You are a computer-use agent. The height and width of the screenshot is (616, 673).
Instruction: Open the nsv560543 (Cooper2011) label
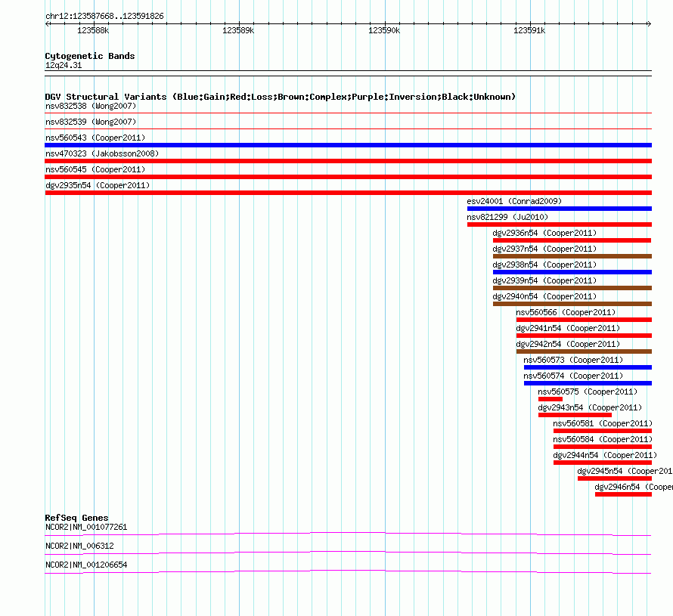[95, 138]
